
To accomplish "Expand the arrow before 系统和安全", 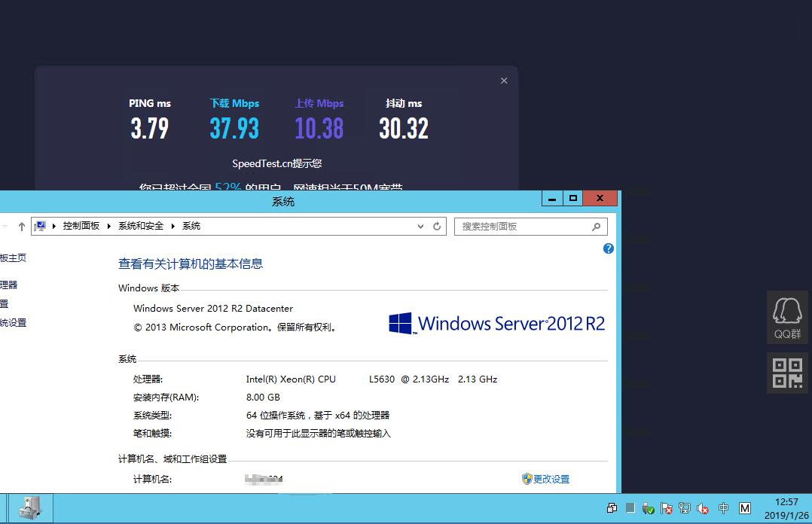I will click(108, 227).
